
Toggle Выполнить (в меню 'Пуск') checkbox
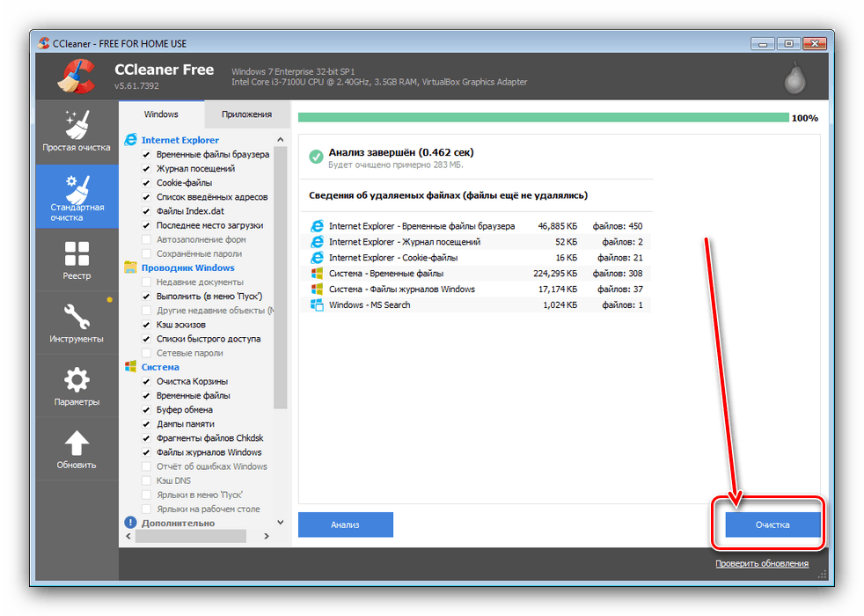click(x=147, y=297)
